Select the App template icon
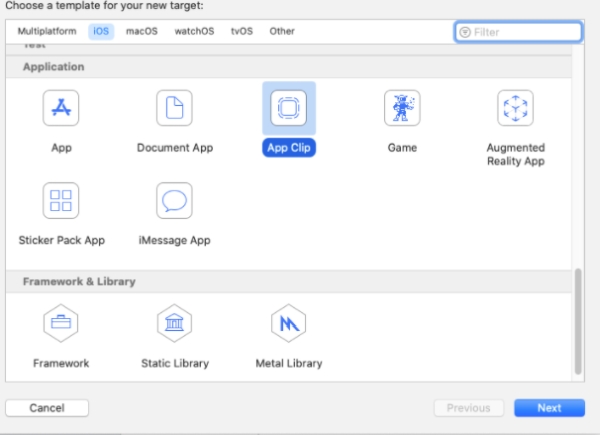The image size is (600, 435). (x=61, y=108)
